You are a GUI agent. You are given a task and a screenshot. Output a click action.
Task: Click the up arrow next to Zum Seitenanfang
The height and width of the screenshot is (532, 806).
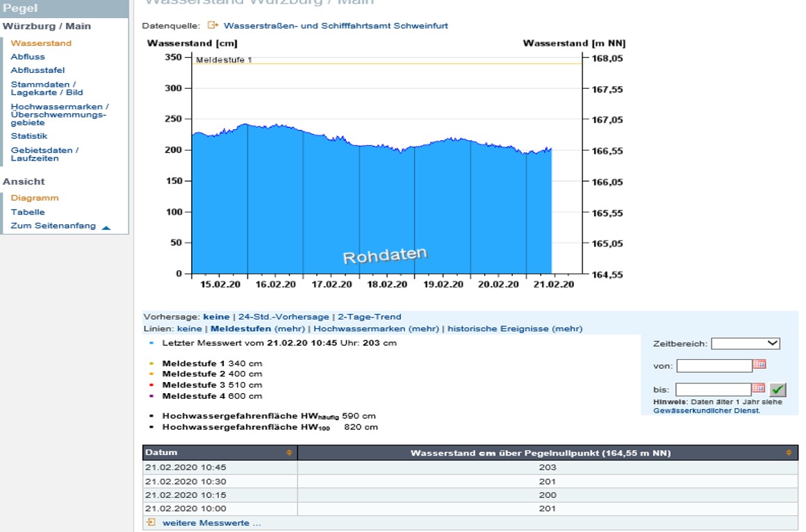106,227
